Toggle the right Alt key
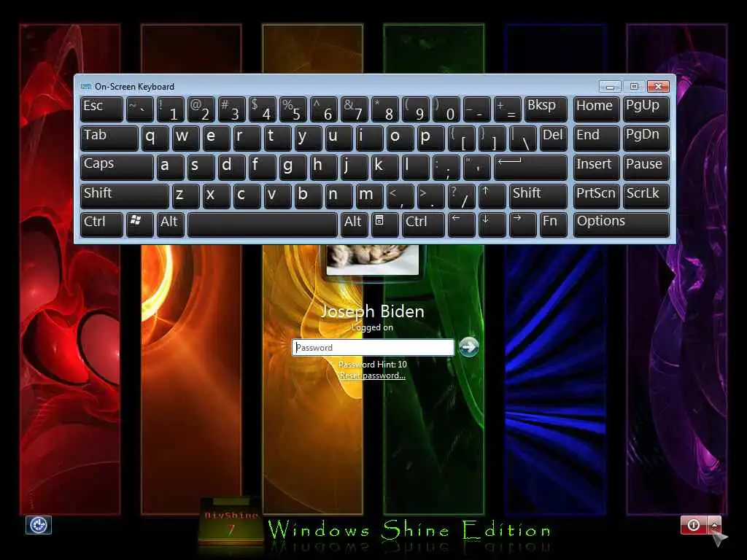Screen dimensions: 747x560 (354, 225)
